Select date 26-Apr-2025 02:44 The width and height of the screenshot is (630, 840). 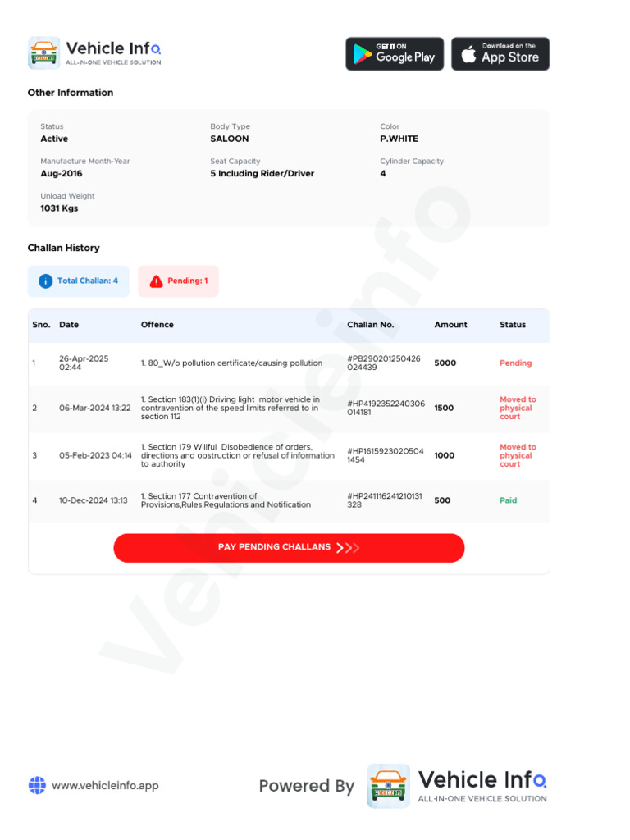click(x=84, y=363)
